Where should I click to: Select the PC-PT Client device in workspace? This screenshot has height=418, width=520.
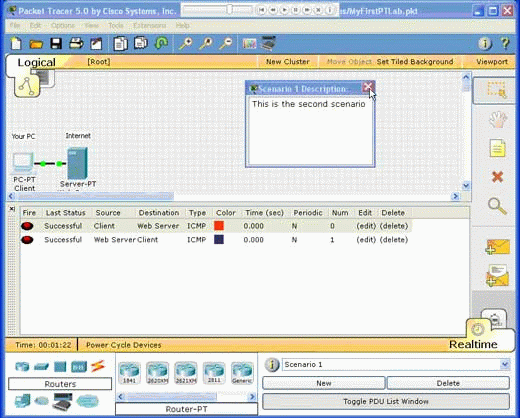(23, 163)
